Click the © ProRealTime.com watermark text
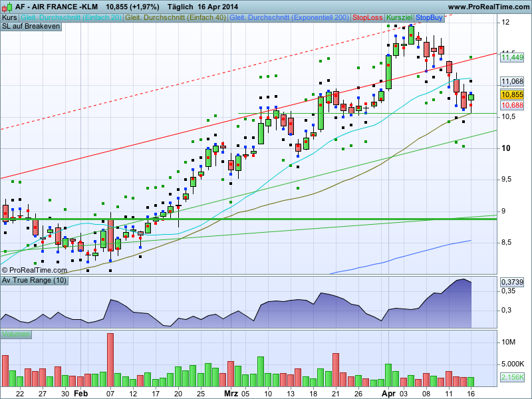Screen dimensions: 532x399 click(x=35, y=270)
